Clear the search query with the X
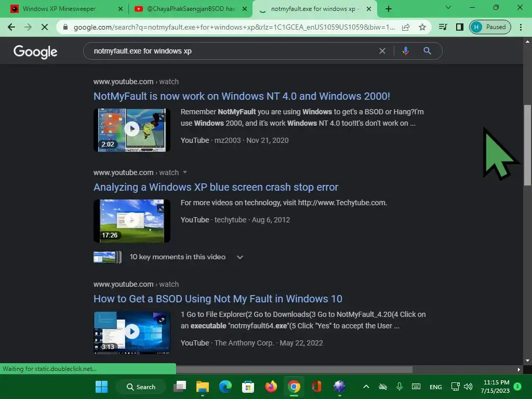 (382, 51)
